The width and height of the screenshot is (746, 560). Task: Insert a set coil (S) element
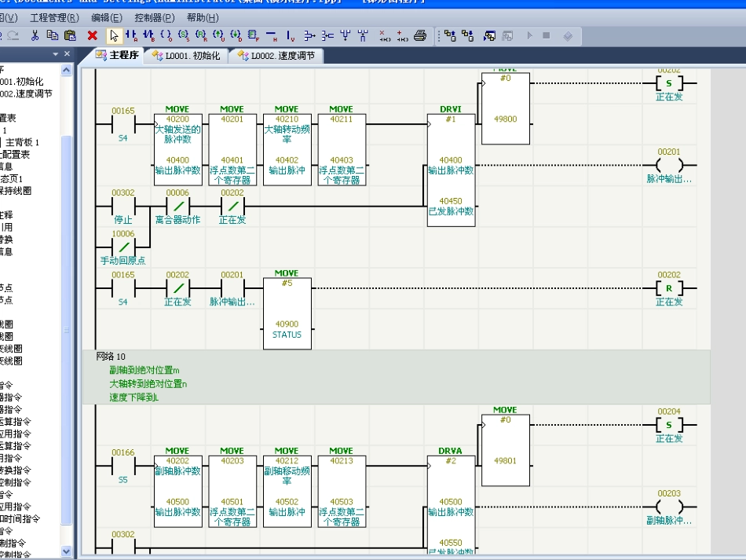click(x=183, y=35)
